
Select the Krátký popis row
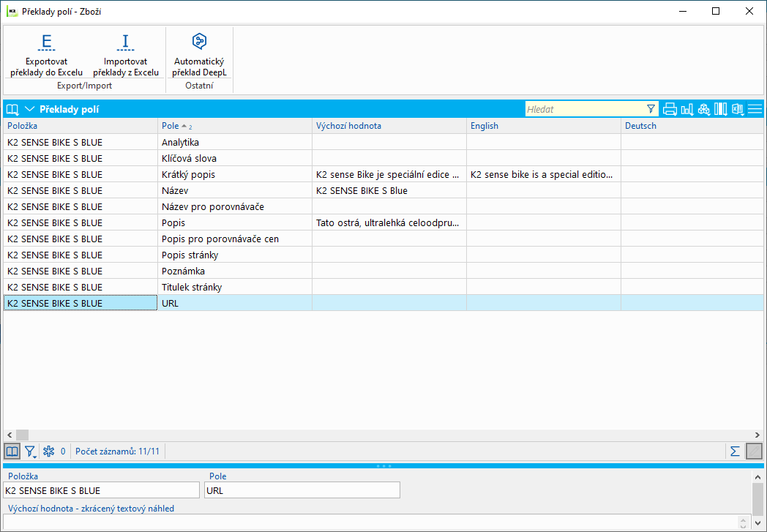point(383,175)
